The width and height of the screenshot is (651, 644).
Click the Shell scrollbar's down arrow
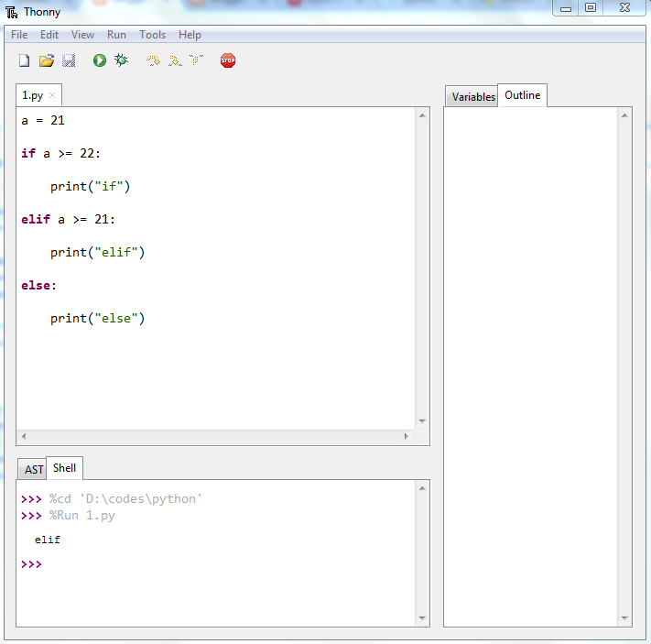tap(422, 618)
